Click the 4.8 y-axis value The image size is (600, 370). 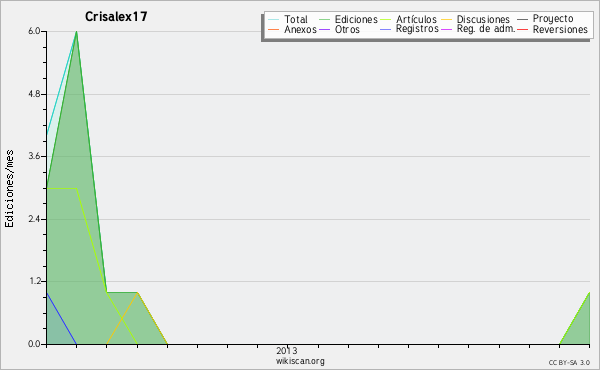tap(34, 94)
